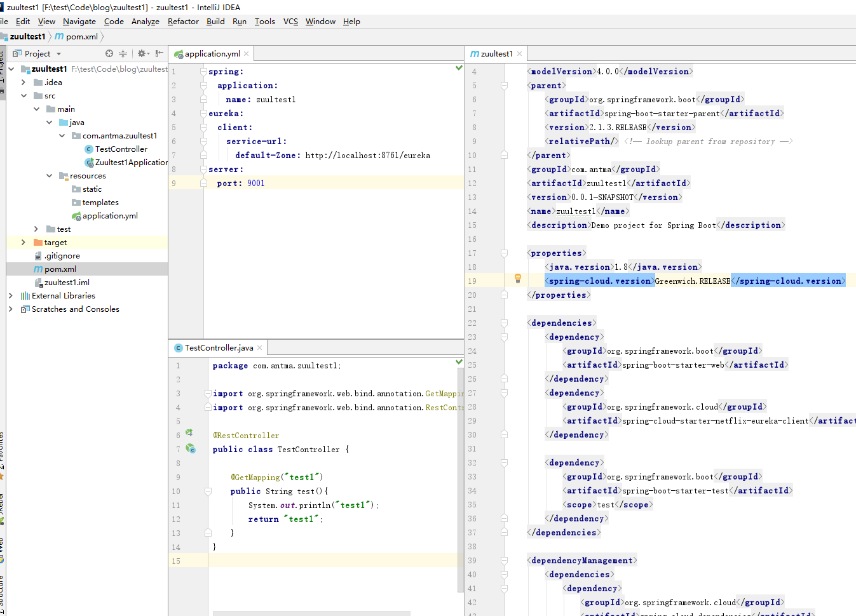This screenshot has width=856, height=616.
Task: Expand the target folder
Action: click(24, 243)
